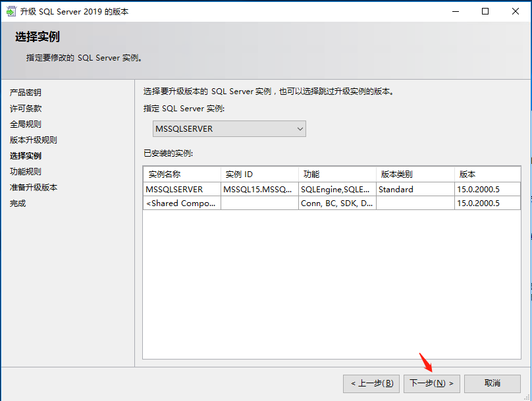This screenshot has width=532, height=401.
Task: Open the MSSQLSERVER instance dropdown
Action: tap(229, 129)
